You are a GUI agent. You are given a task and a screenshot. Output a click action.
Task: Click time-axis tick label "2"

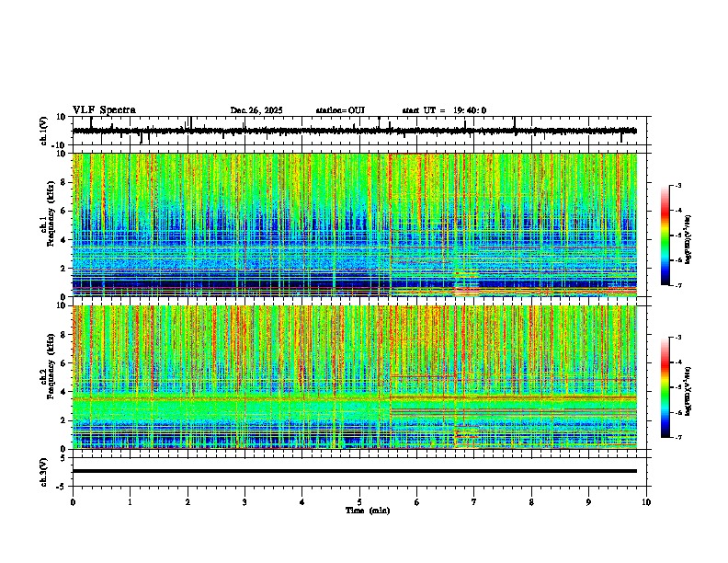[x=188, y=502]
